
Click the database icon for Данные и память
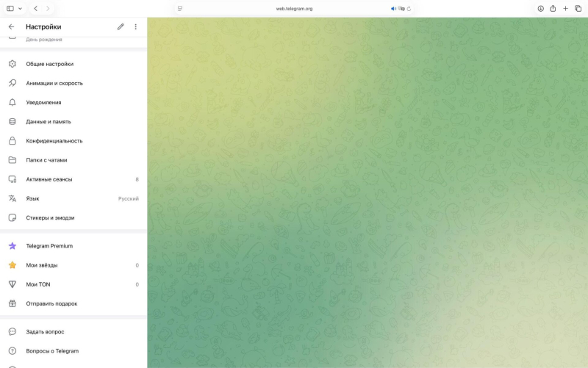[x=12, y=121]
